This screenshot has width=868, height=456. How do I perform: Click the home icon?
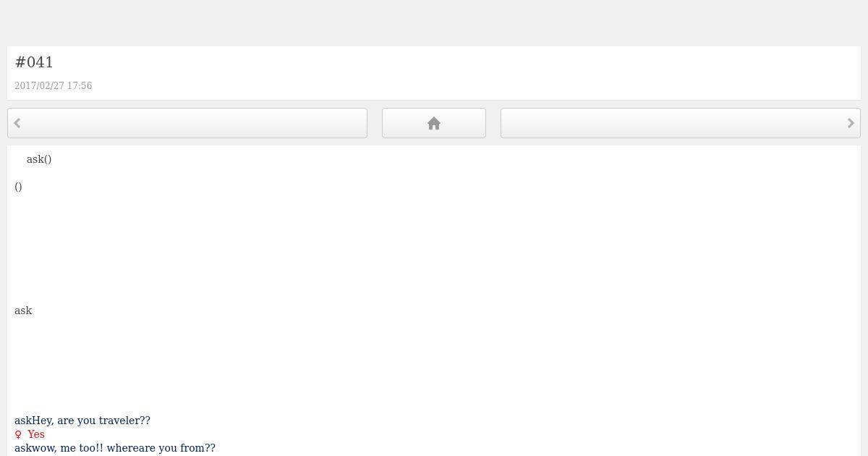[x=434, y=124]
